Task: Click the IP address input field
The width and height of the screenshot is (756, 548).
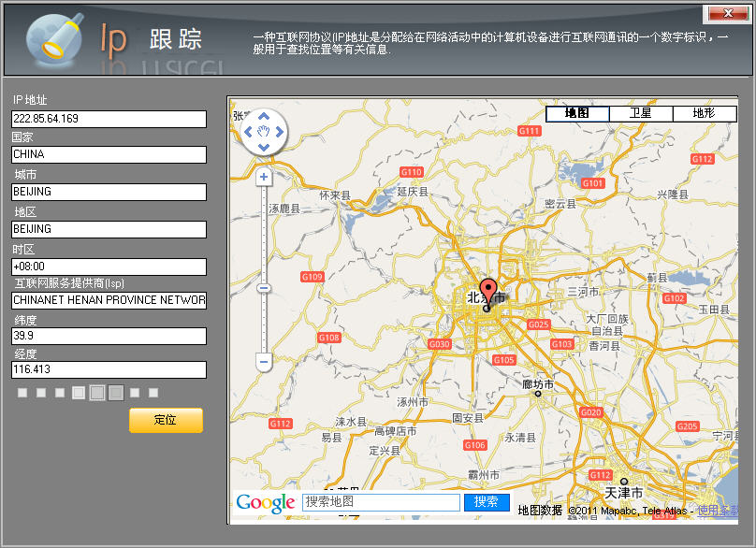Action: point(109,119)
